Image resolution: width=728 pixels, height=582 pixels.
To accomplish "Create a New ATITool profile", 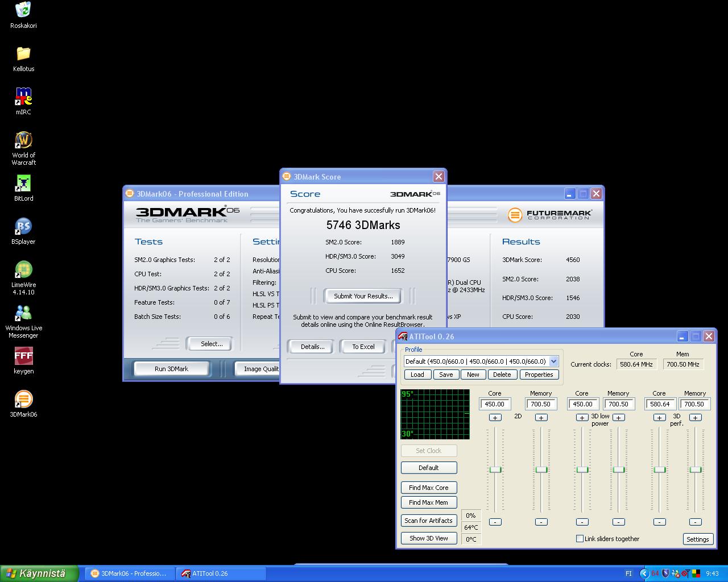I will [x=473, y=375].
